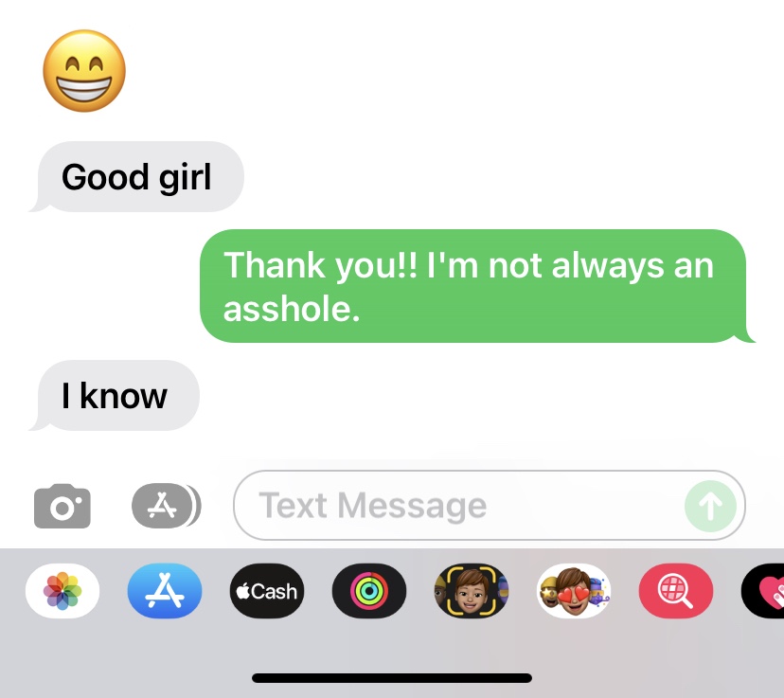
Task: Open the Memoji stickers heart-eyes app
Action: [x=574, y=591]
